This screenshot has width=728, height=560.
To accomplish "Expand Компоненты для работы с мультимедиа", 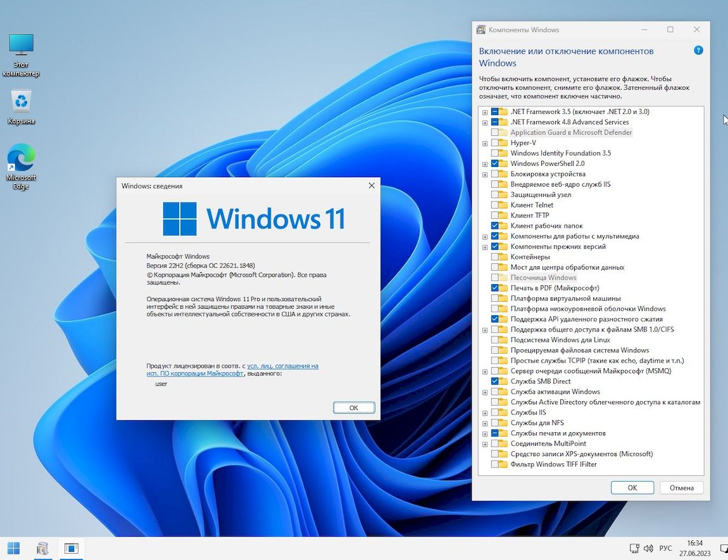I will point(485,237).
